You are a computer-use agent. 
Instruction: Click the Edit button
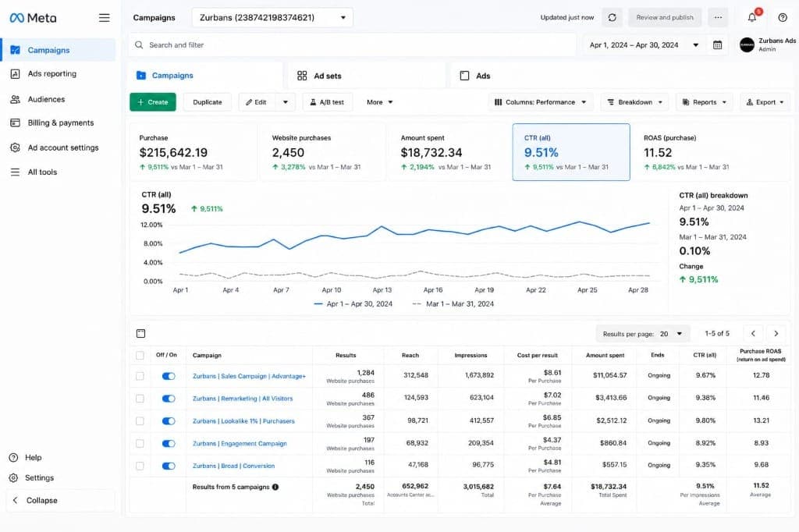(x=257, y=102)
